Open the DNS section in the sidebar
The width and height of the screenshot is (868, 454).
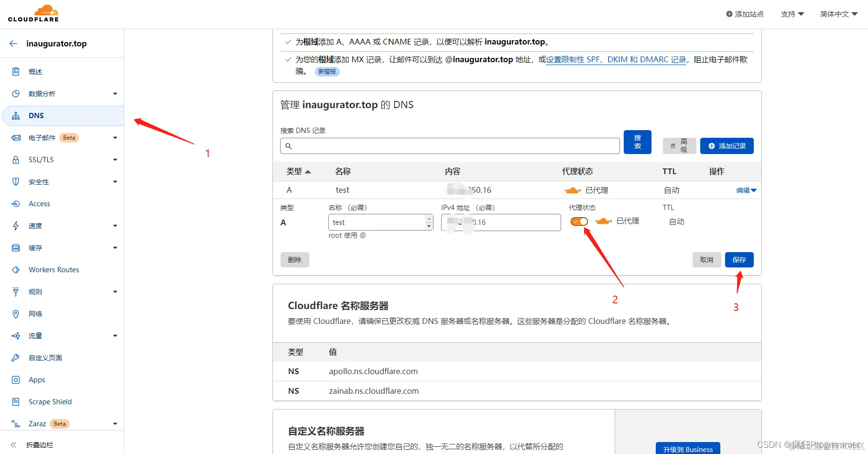pos(36,115)
